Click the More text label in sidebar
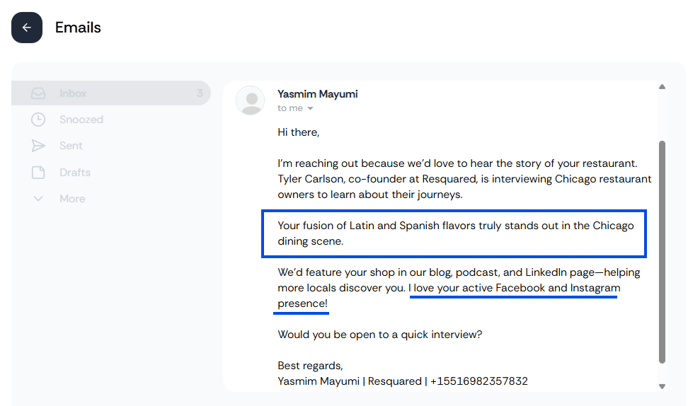 (72, 199)
